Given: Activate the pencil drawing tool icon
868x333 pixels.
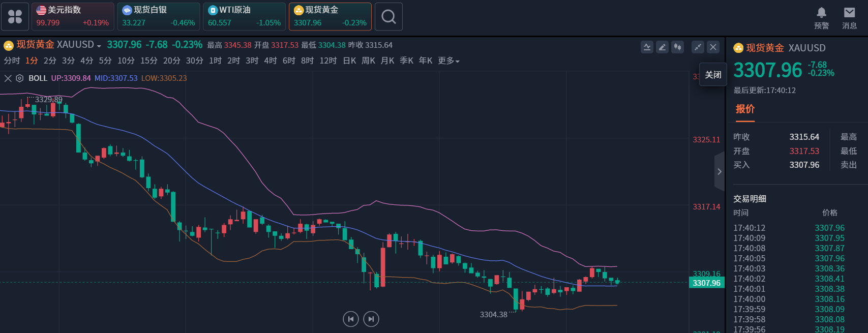Looking at the screenshot, I should 662,47.
